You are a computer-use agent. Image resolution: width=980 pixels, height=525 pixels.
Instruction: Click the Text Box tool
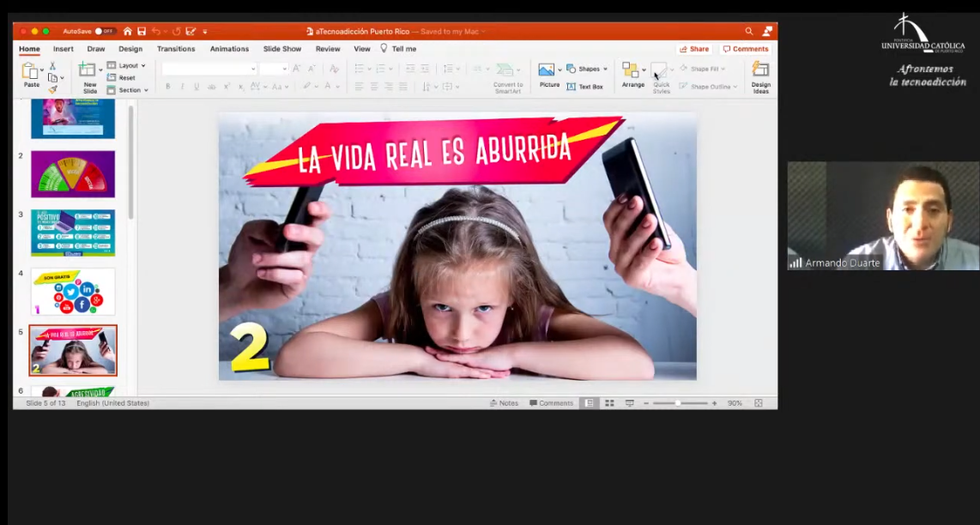click(585, 87)
